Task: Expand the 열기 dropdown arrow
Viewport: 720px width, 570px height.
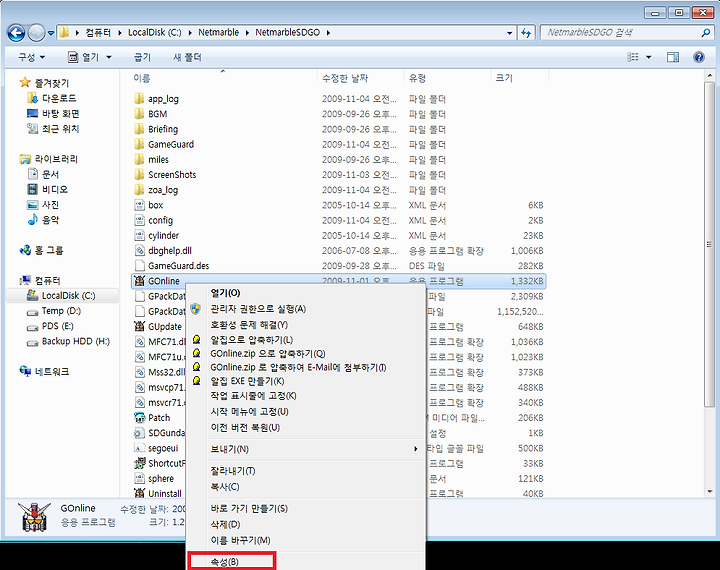Action: [109, 57]
